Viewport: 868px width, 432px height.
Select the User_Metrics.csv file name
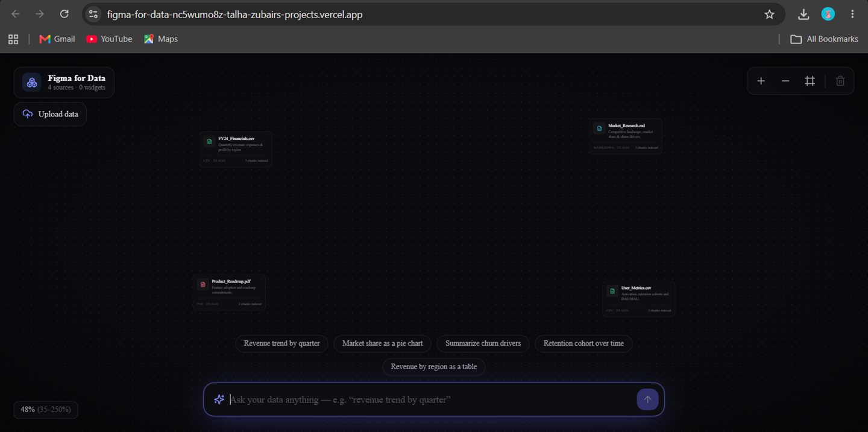(x=636, y=288)
